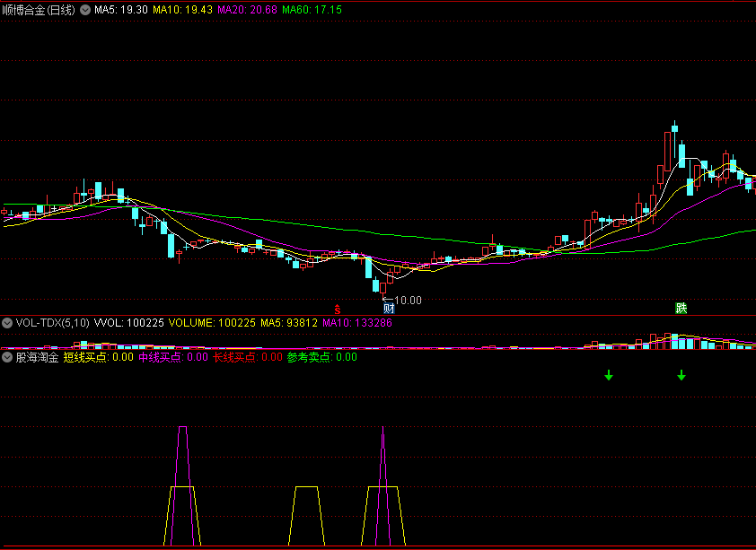The image size is (756, 550).
Task: Open the green 跌 marker
Action: point(681,309)
